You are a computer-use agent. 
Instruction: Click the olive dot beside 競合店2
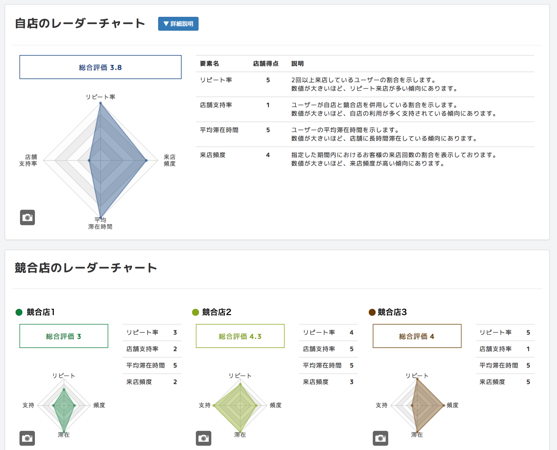(x=195, y=312)
